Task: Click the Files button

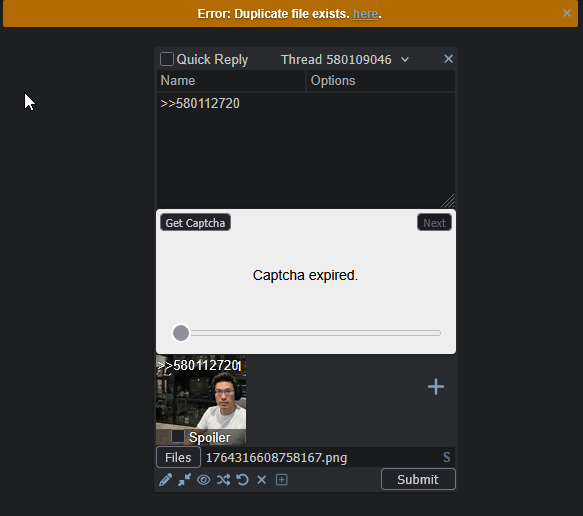Action: click(178, 457)
